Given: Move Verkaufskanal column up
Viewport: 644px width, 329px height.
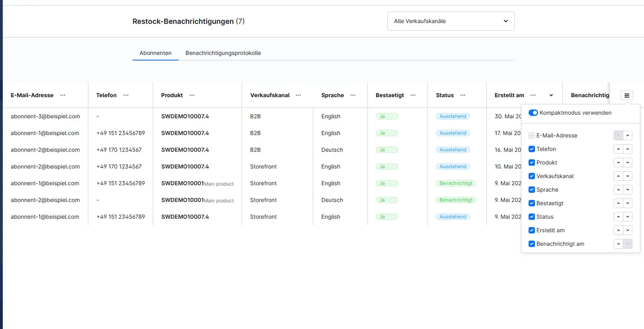Looking at the screenshot, I should (618, 176).
